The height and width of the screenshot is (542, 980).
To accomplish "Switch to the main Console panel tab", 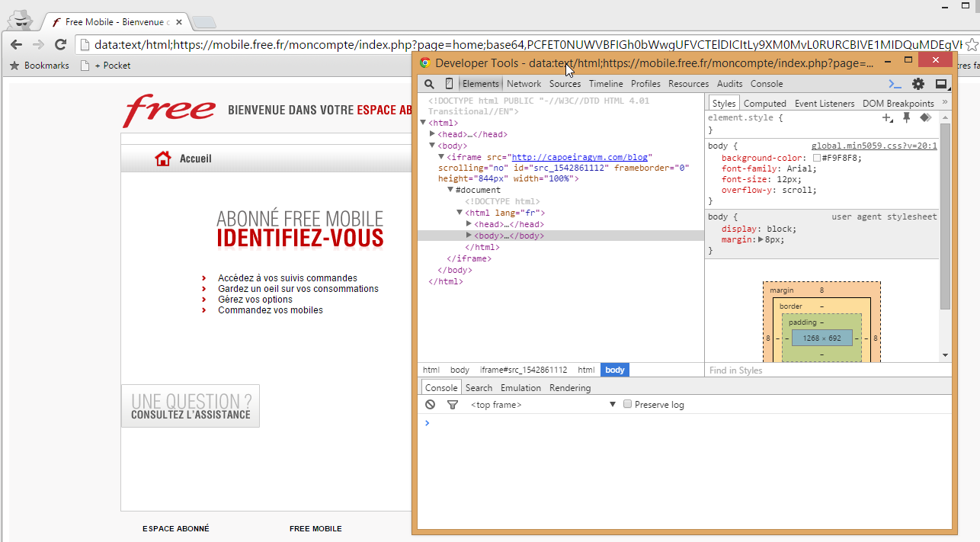I will pos(767,84).
